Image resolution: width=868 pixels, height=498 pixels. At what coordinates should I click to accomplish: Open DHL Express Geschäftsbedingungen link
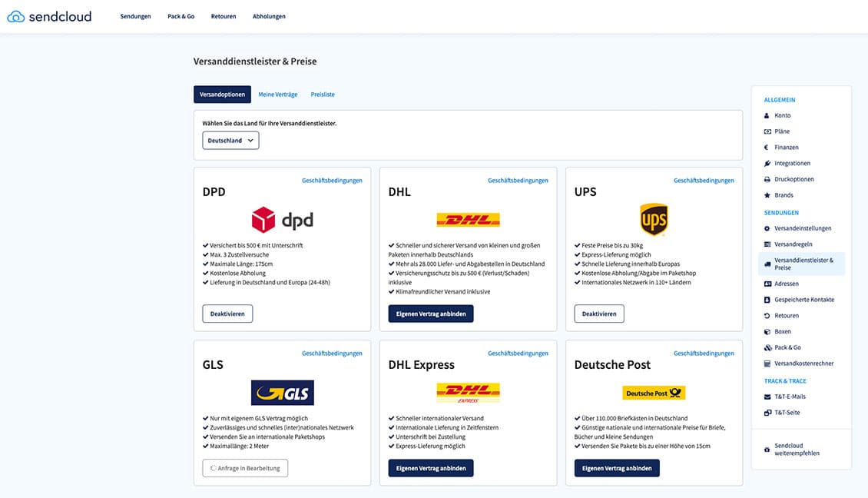point(518,354)
